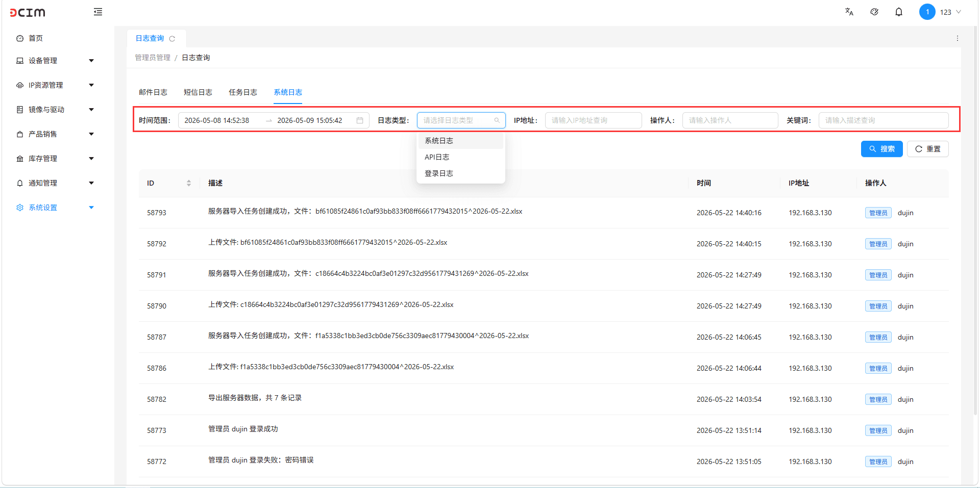Switch to 邮件日志 tab

(153, 92)
